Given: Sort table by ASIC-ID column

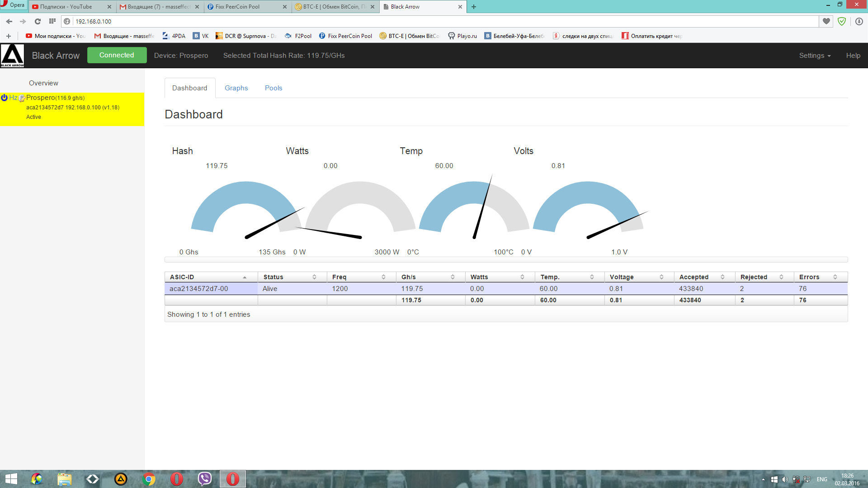Looking at the screenshot, I should click(x=208, y=277).
